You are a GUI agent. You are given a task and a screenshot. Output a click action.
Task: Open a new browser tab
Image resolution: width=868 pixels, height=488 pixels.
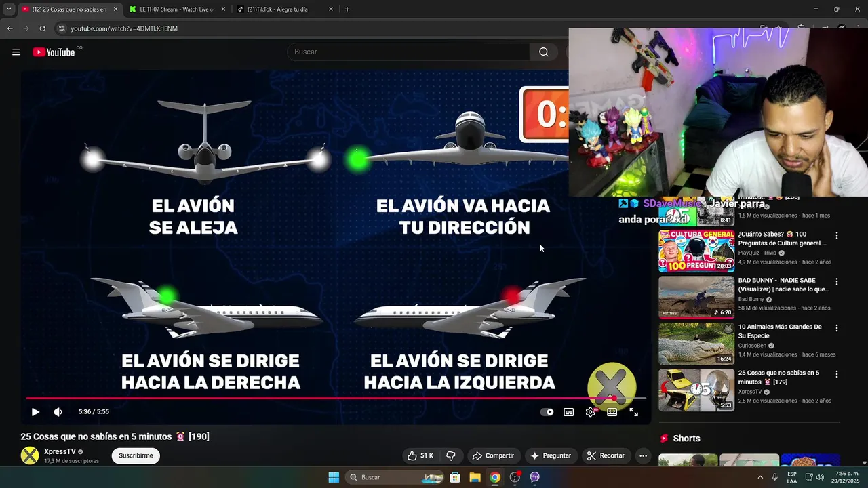pos(347,9)
